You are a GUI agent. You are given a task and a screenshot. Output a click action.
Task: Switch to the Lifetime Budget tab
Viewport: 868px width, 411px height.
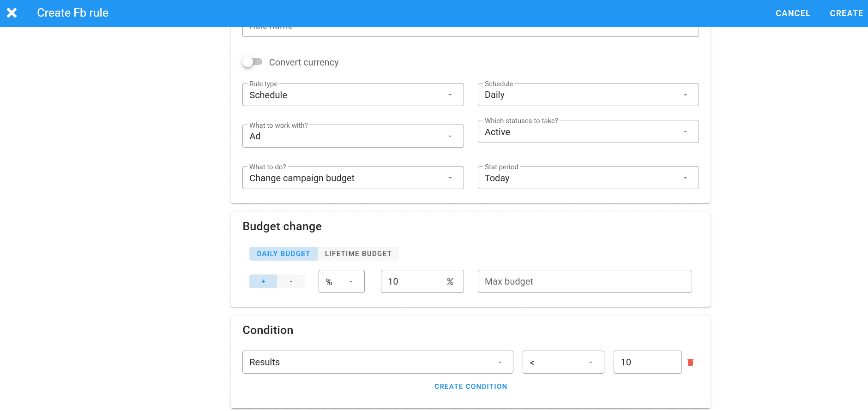tap(358, 254)
